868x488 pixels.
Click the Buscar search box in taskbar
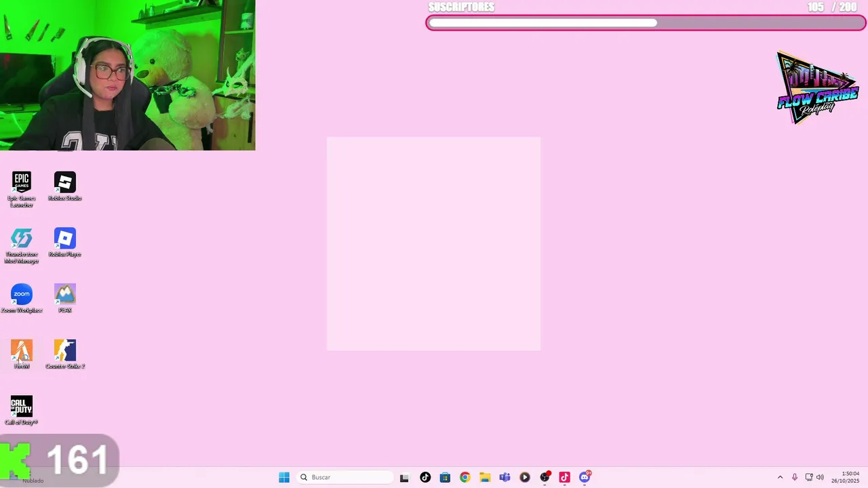tap(346, 477)
